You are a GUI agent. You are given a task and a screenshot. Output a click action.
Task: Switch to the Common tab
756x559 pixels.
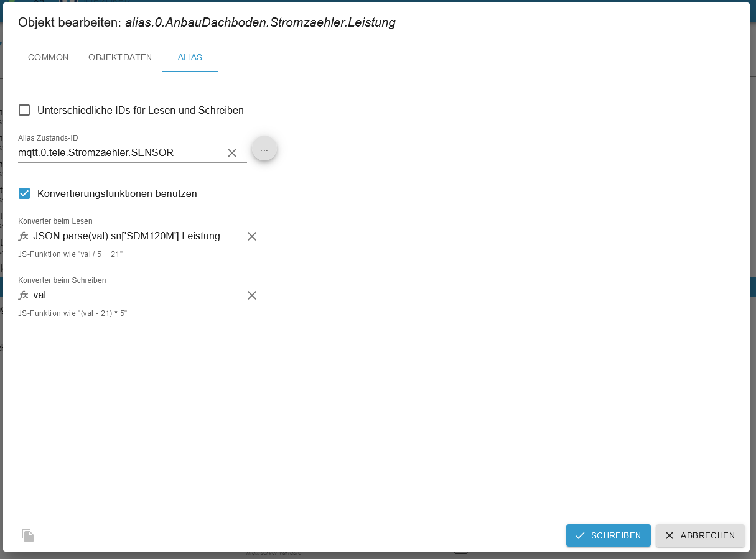pyautogui.click(x=49, y=57)
